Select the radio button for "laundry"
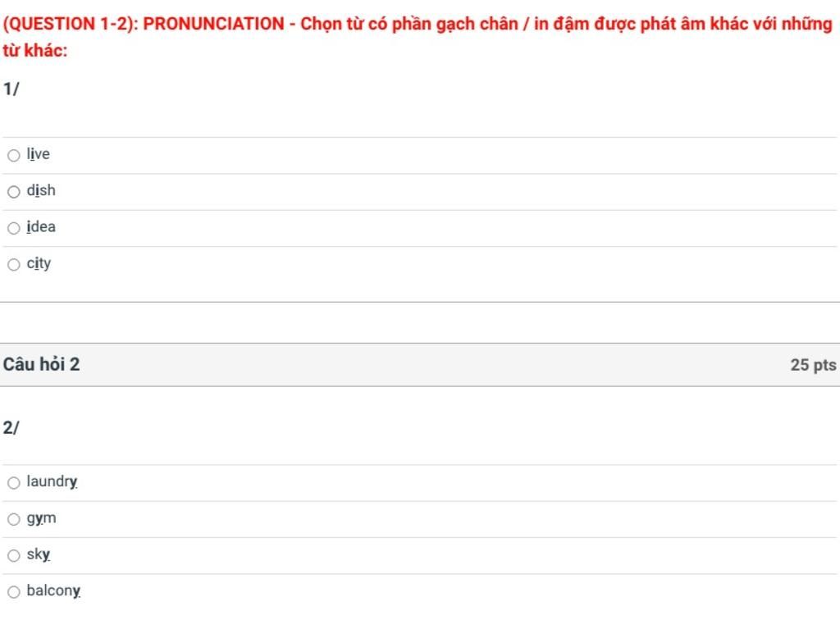The width and height of the screenshot is (840, 629). [x=14, y=483]
